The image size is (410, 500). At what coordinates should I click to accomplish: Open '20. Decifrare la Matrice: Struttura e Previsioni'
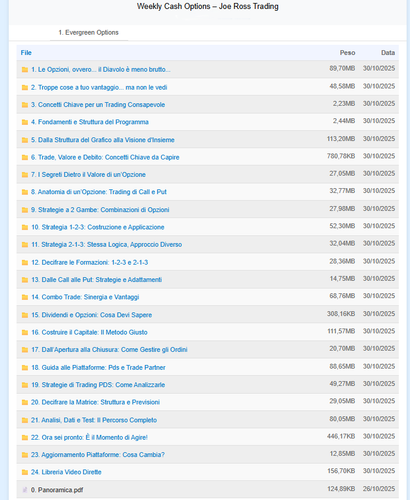pyautogui.click(x=95, y=402)
